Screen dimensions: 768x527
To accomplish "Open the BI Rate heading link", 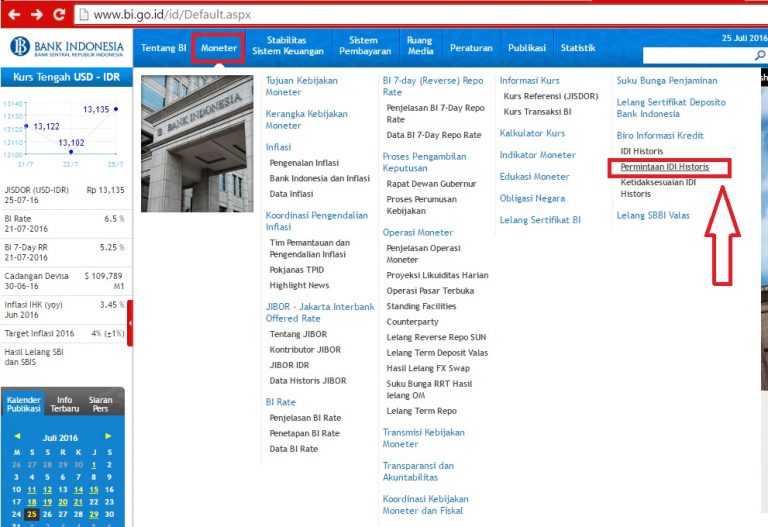I will click(x=280, y=402).
